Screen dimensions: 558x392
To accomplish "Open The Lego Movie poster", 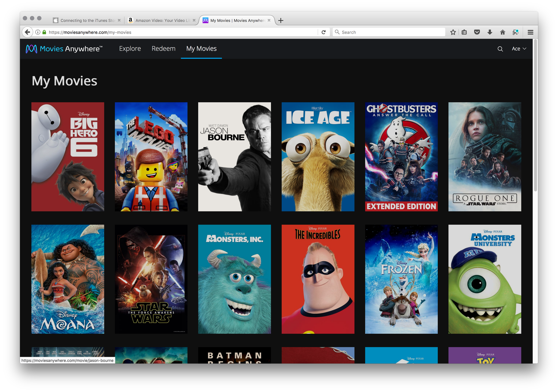I will (x=151, y=157).
